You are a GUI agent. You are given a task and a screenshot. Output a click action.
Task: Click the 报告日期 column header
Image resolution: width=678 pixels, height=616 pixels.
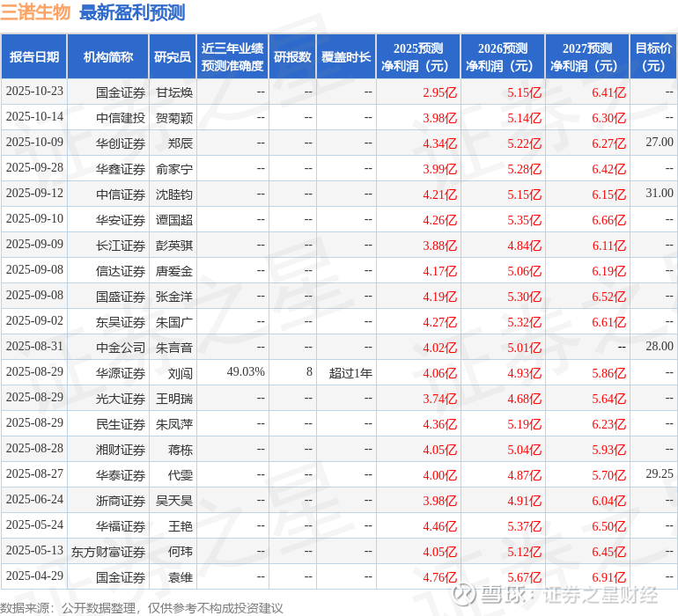point(34,56)
